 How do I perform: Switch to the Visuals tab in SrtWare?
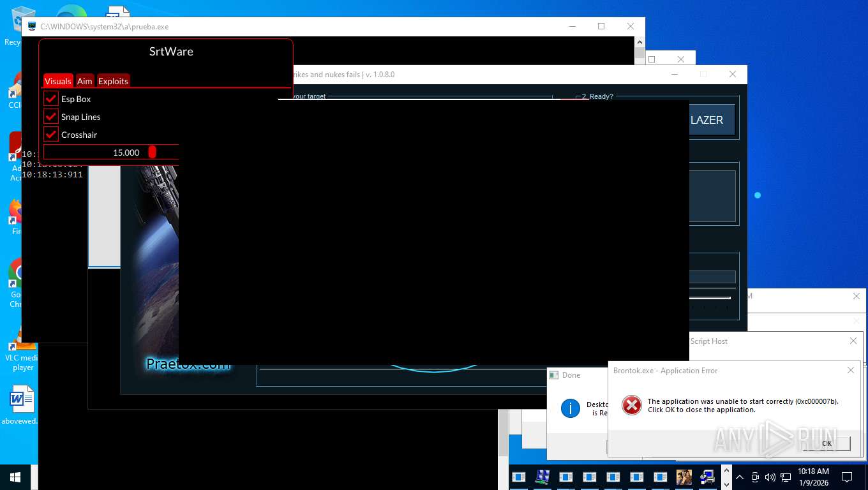pyautogui.click(x=58, y=81)
